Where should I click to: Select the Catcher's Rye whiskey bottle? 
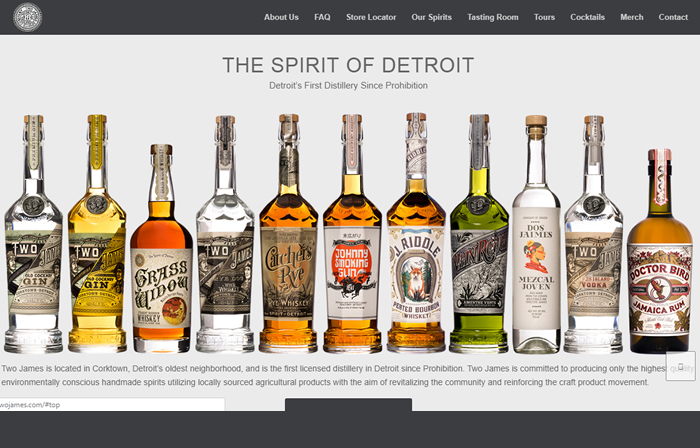click(288, 233)
